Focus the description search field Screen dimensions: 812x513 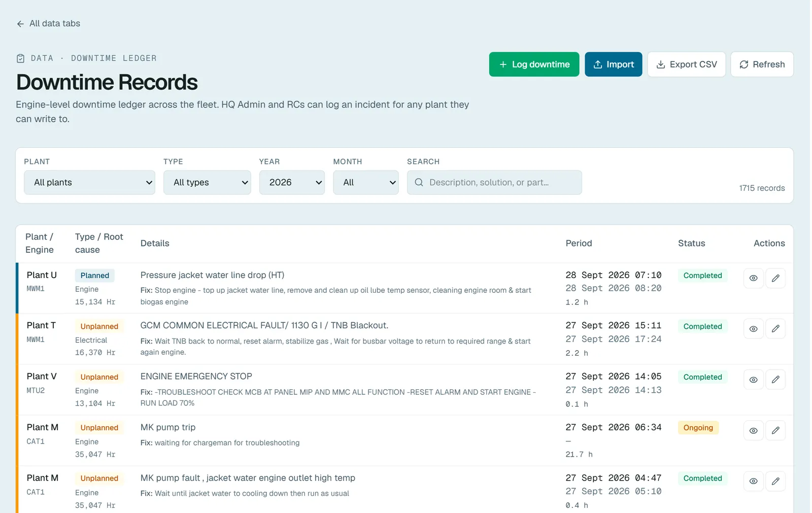click(494, 182)
